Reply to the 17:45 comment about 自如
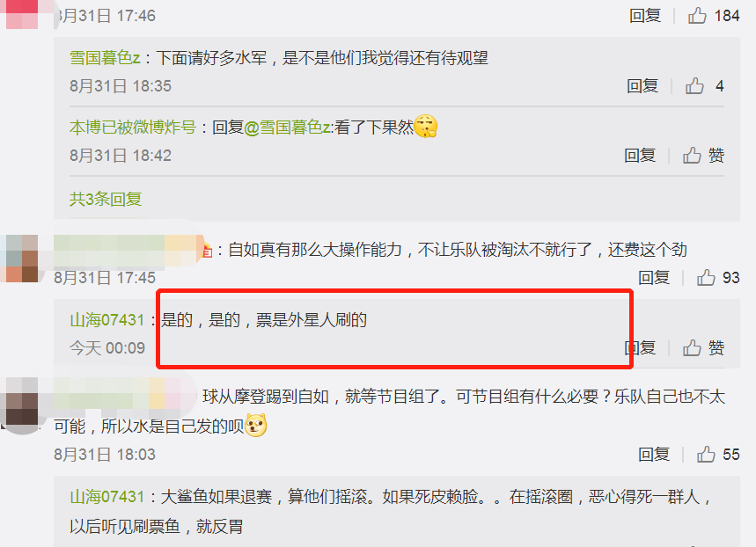 coord(654,278)
